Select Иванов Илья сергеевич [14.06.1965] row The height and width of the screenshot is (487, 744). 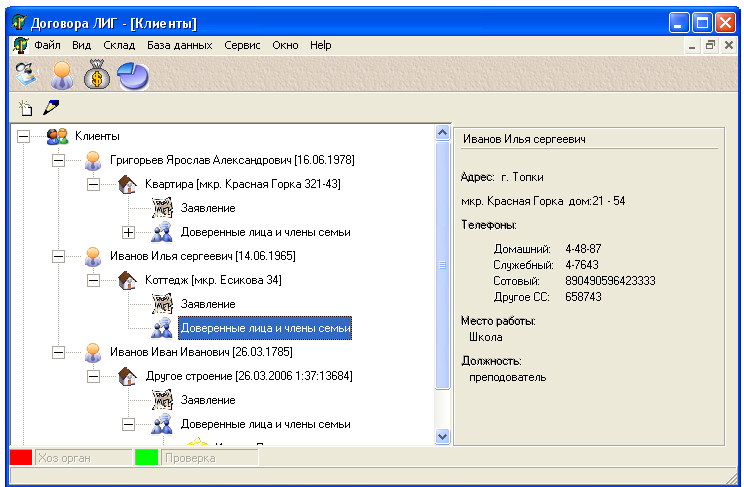[203, 256]
